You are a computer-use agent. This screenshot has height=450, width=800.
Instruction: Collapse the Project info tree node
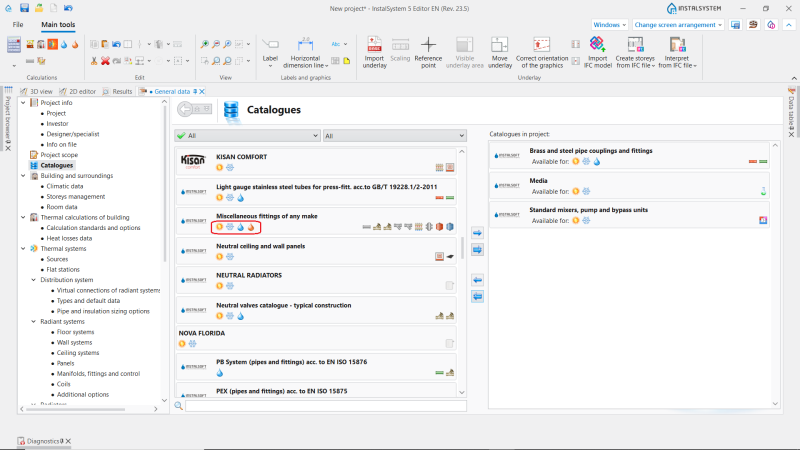click(23, 103)
